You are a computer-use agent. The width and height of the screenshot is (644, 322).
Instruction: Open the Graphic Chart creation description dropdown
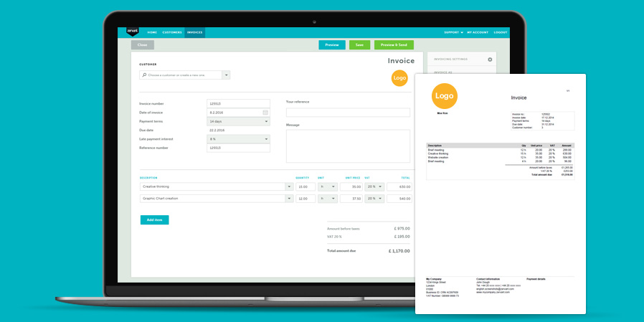pos(289,199)
